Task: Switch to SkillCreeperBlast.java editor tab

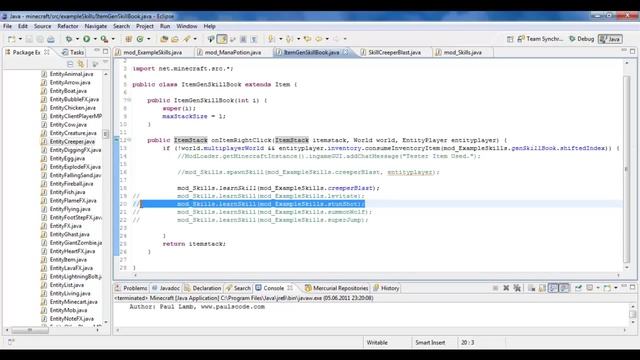Action: [394, 52]
